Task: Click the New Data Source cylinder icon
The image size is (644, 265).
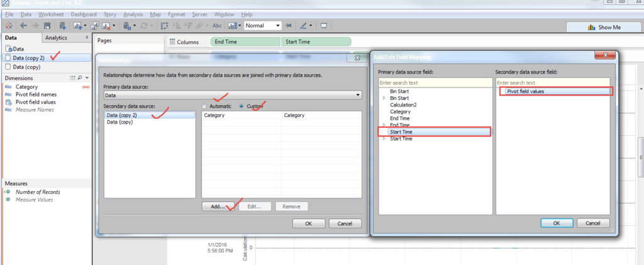Action: [x=63, y=26]
